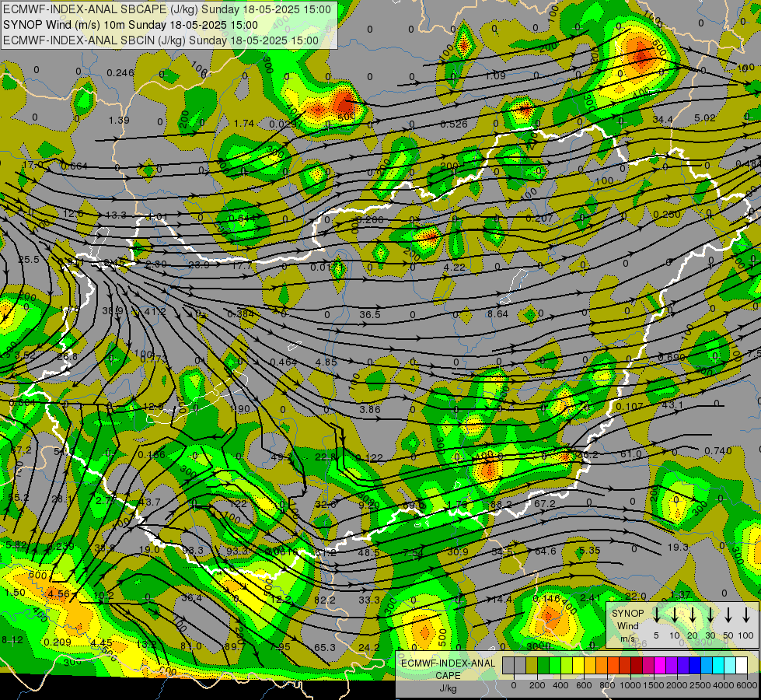
Task: Click the map value 5.35
Action: pos(590,551)
